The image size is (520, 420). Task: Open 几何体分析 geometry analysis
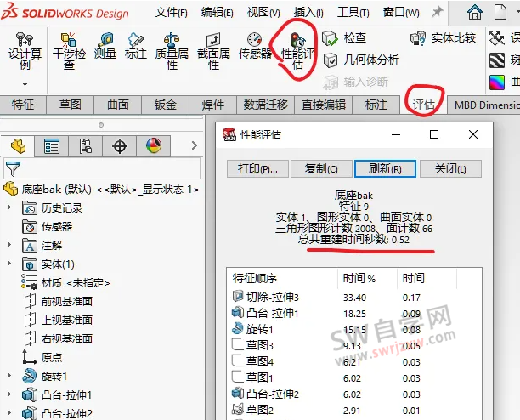point(361,60)
